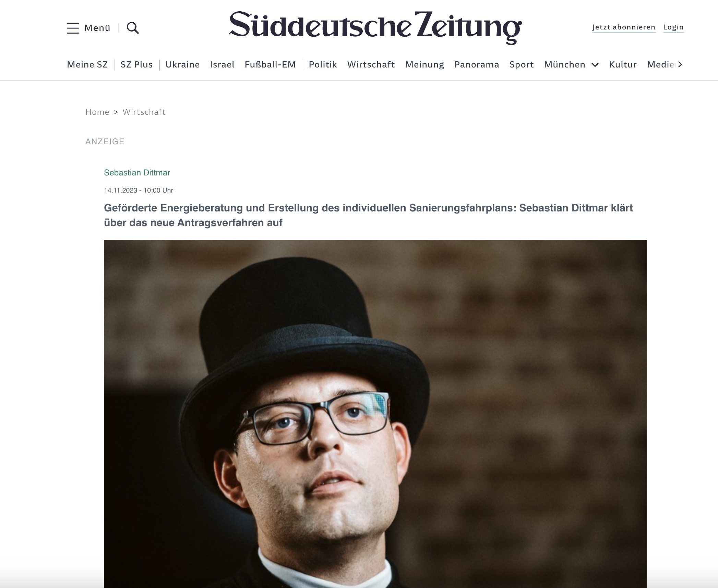Expand the München dropdown chevron
718x588 pixels.
point(595,65)
